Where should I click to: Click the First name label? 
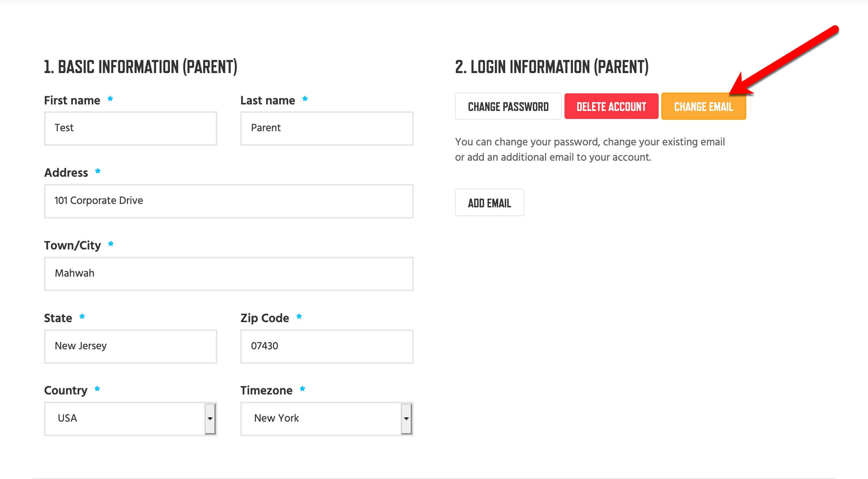click(72, 100)
